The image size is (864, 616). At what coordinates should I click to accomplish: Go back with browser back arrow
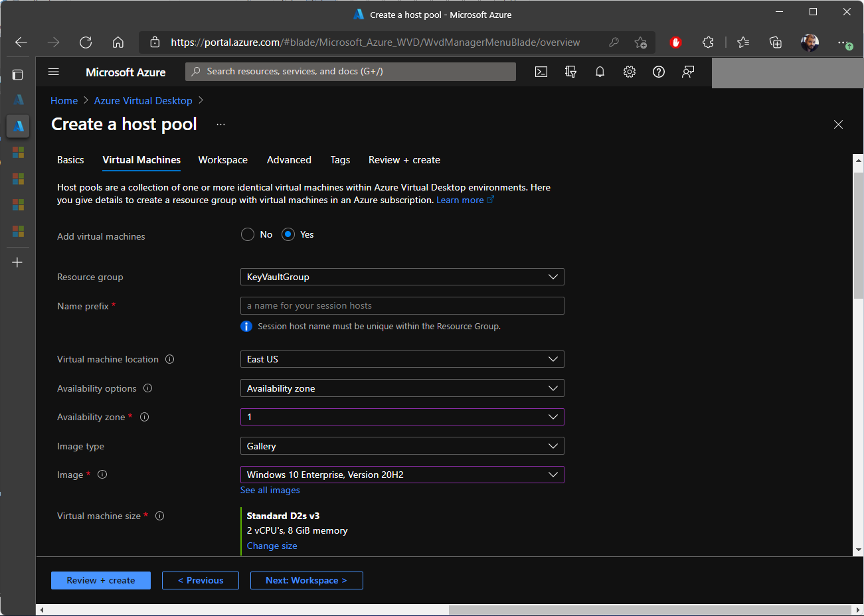pos(21,42)
